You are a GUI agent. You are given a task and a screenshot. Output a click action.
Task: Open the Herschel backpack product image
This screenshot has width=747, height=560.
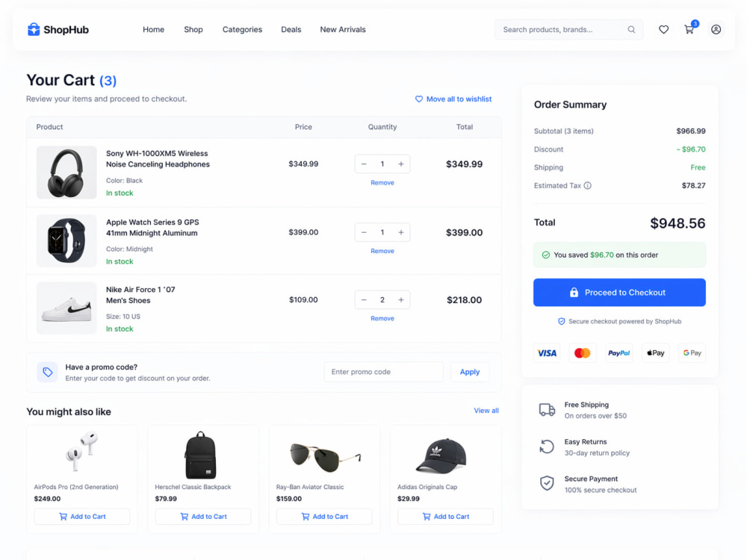tap(200, 455)
